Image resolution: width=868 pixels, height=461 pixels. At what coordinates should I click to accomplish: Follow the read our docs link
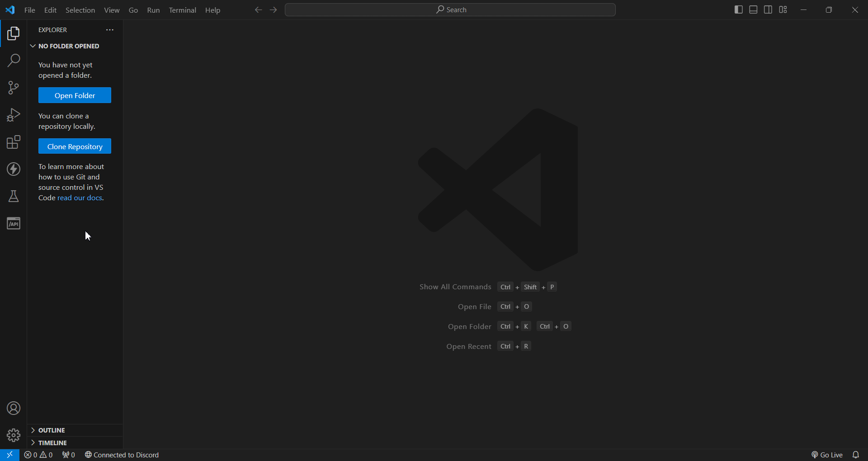pos(80,198)
